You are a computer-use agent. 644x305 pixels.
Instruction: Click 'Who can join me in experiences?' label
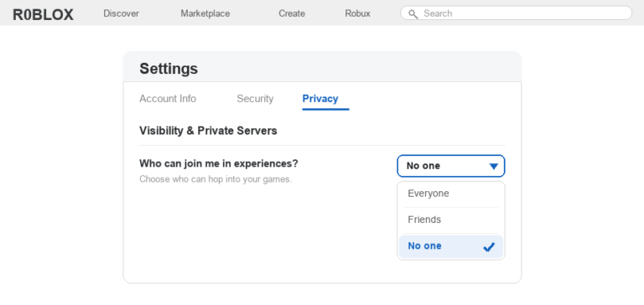coord(219,163)
